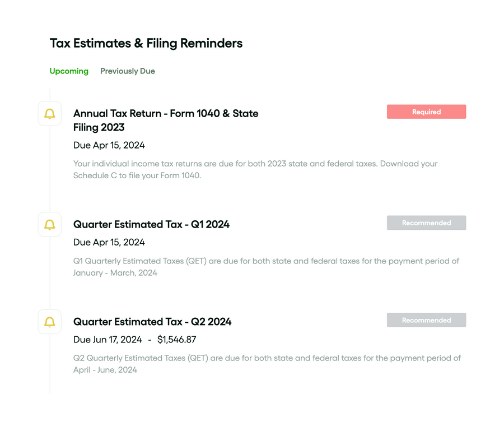Click the red Required badge
Image resolution: width=504 pixels, height=431 pixels.
(426, 112)
